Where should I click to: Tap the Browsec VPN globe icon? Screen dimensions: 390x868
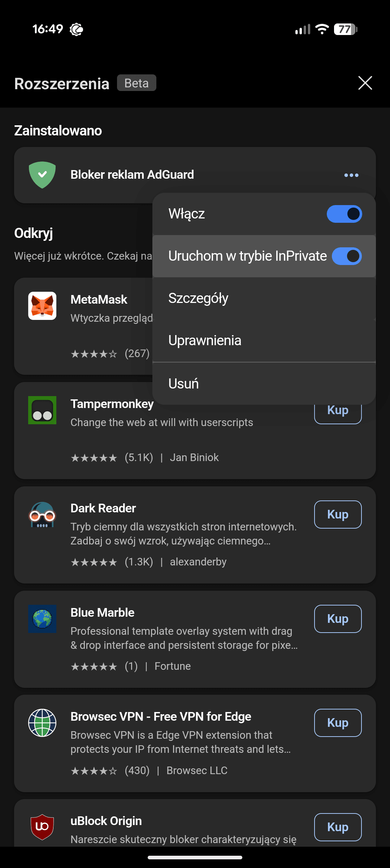tap(42, 723)
